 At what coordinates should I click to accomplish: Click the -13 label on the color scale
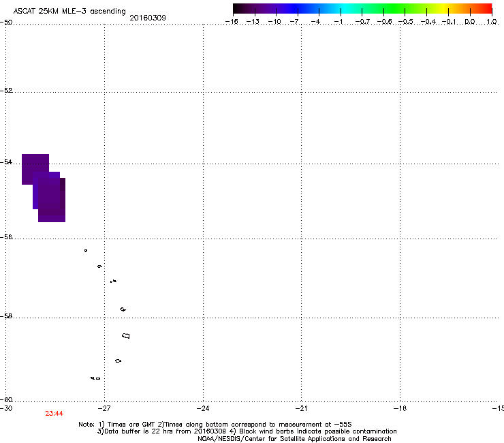(x=253, y=22)
